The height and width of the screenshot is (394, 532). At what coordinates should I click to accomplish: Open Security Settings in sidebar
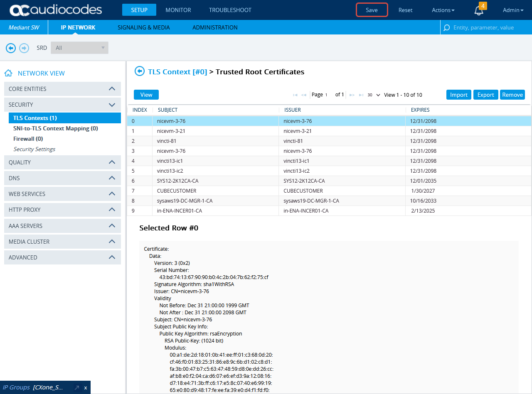pos(34,149)
